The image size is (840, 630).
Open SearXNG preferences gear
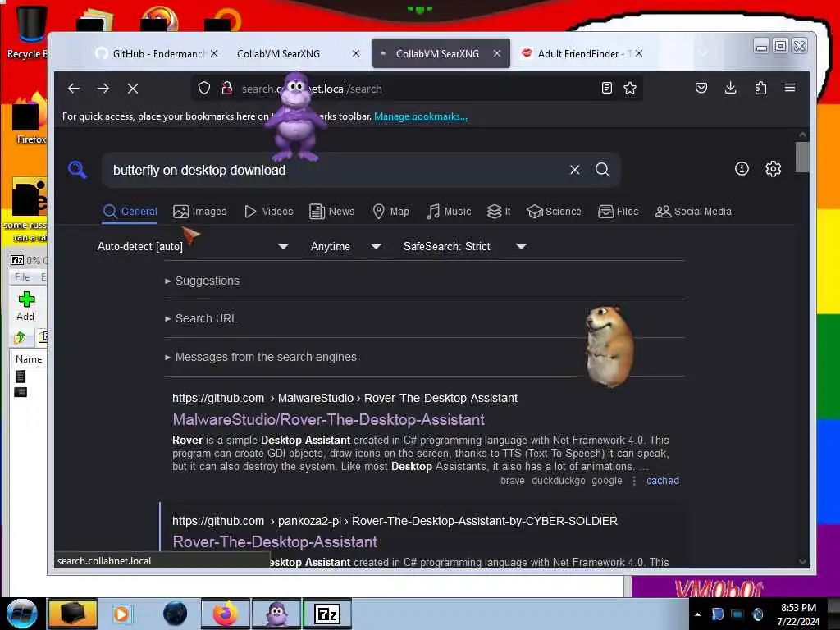coord(773,169)
